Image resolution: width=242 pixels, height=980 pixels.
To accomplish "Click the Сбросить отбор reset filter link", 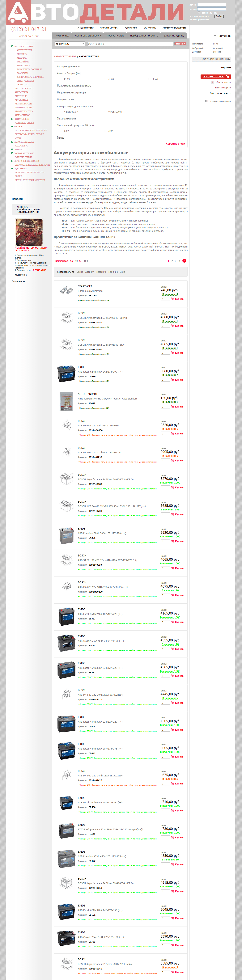I will [175, 143].
